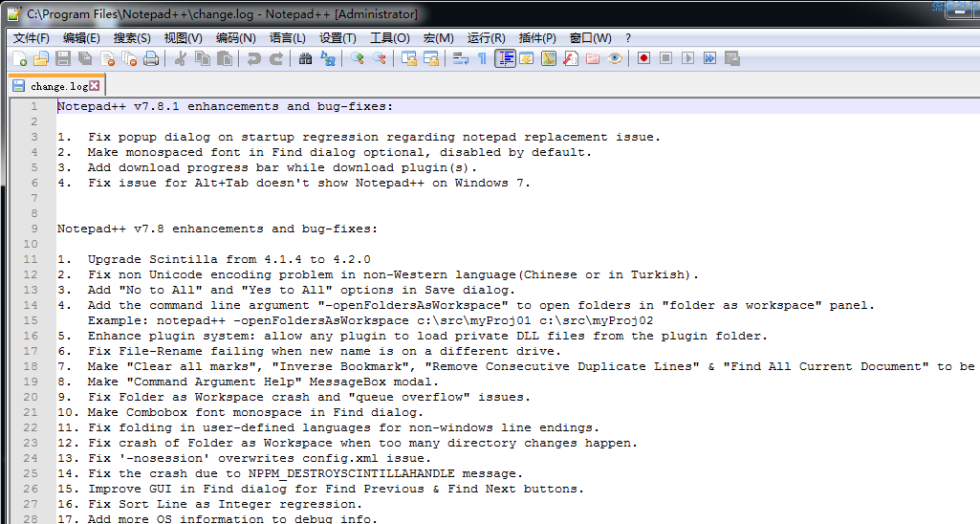
Task: Click the Paste clipboard icon
Action: (x=225, y=58)
